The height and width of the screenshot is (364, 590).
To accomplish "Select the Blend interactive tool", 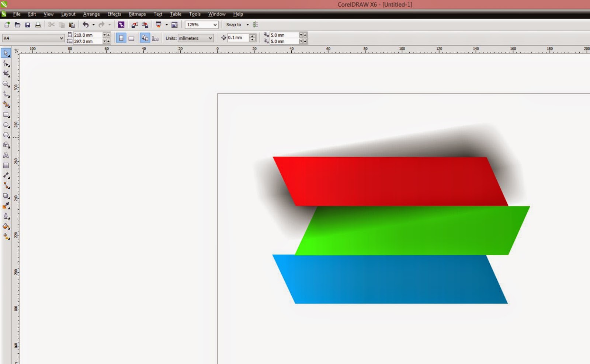I will [6, 196].
